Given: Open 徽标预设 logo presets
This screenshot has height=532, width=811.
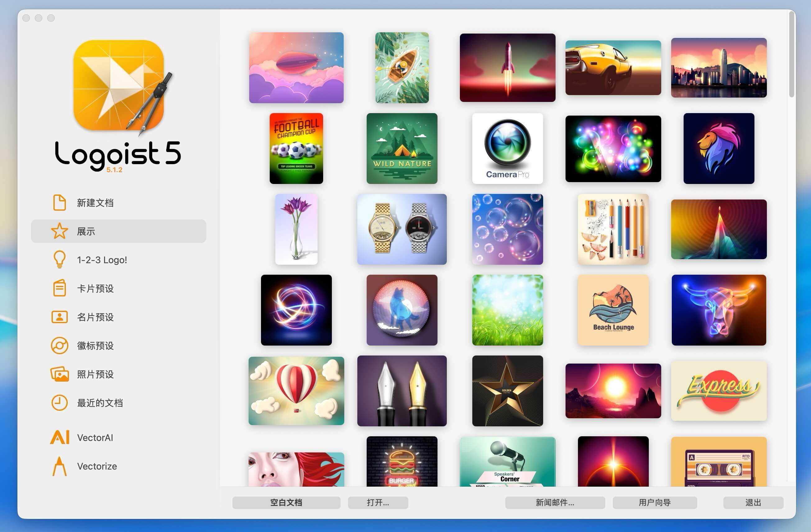Looking at the screenshot, I should pos(95,346).
